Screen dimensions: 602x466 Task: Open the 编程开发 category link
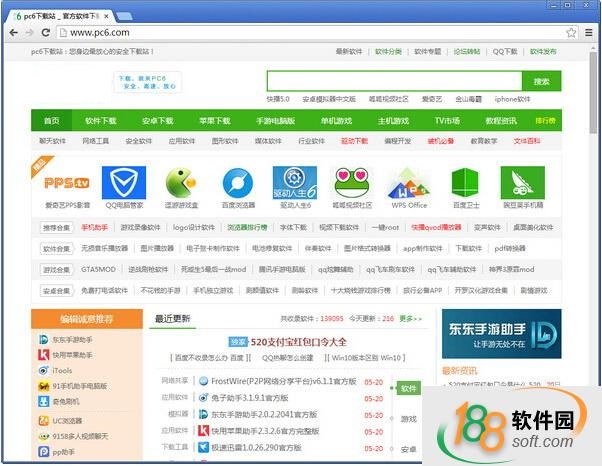click(x=397, y=141)
